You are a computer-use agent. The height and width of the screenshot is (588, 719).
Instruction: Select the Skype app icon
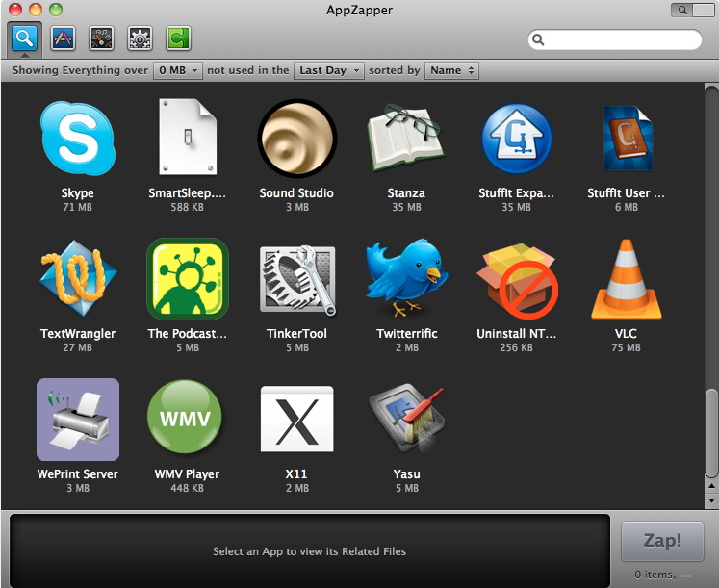point(78,138)
